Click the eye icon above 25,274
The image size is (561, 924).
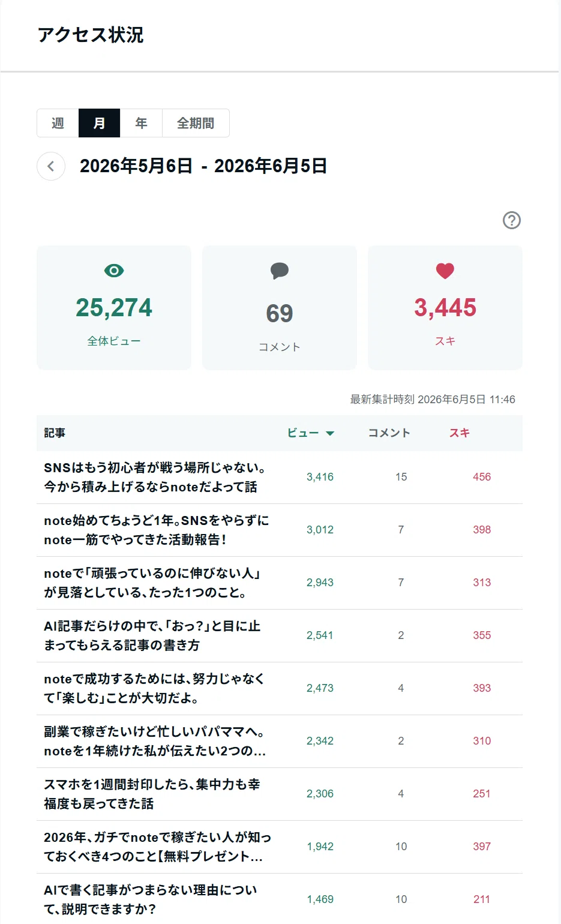coord(114,271)
